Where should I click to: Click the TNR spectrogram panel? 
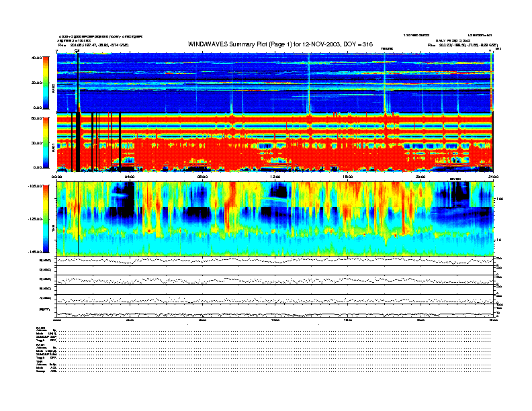(x=275, y=219)
